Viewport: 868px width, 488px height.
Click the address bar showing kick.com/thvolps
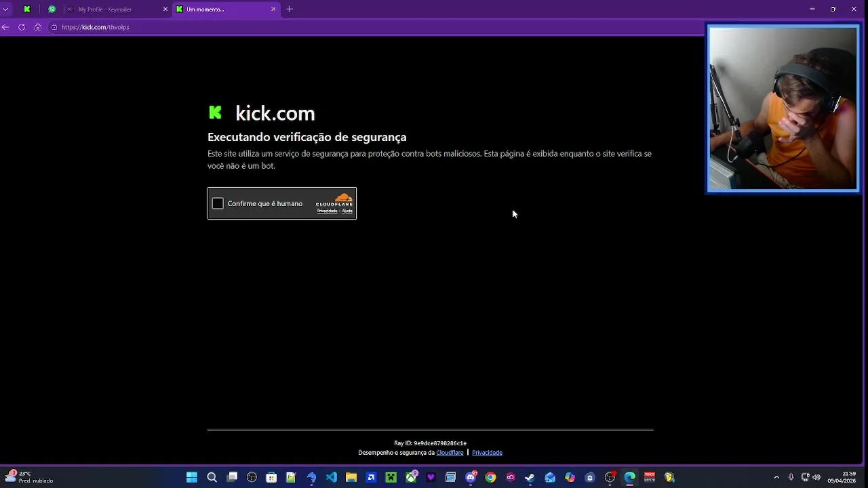[x=376, y=27]
